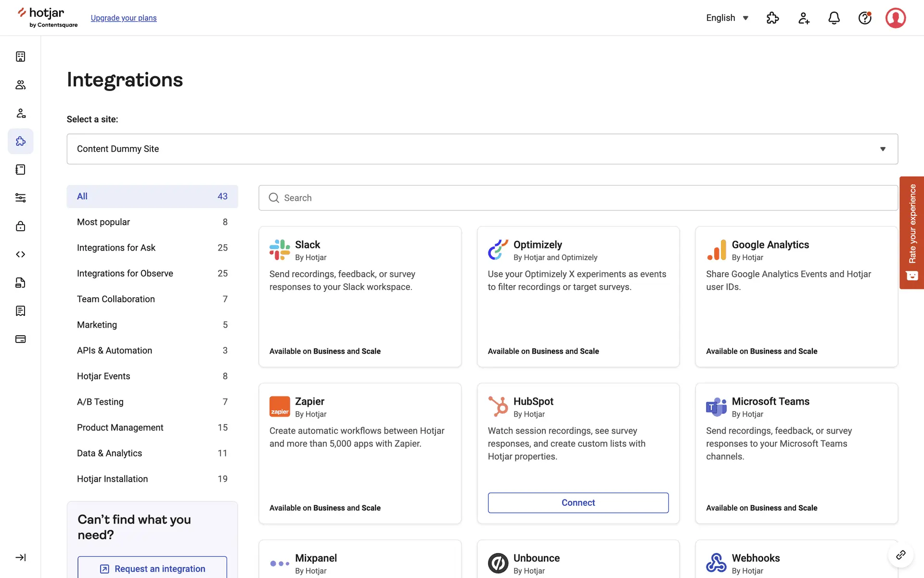This screenshot has height=578, width=924.
Task: Click the HubSpot Connect button
Action: point(578,502)
